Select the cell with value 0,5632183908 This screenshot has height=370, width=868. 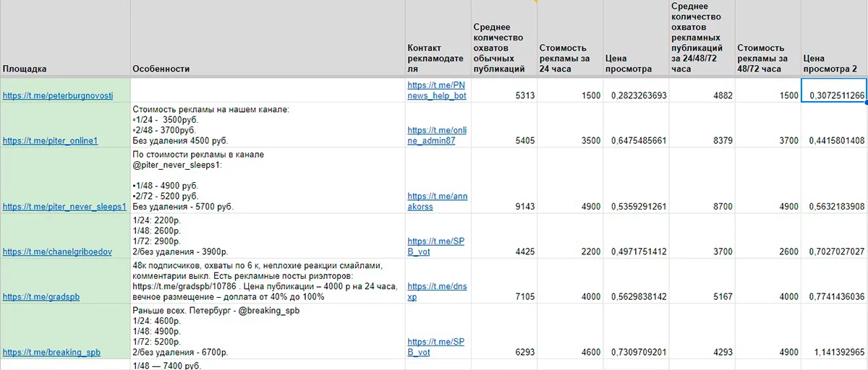pyautogui.click(x=834, y=181)
